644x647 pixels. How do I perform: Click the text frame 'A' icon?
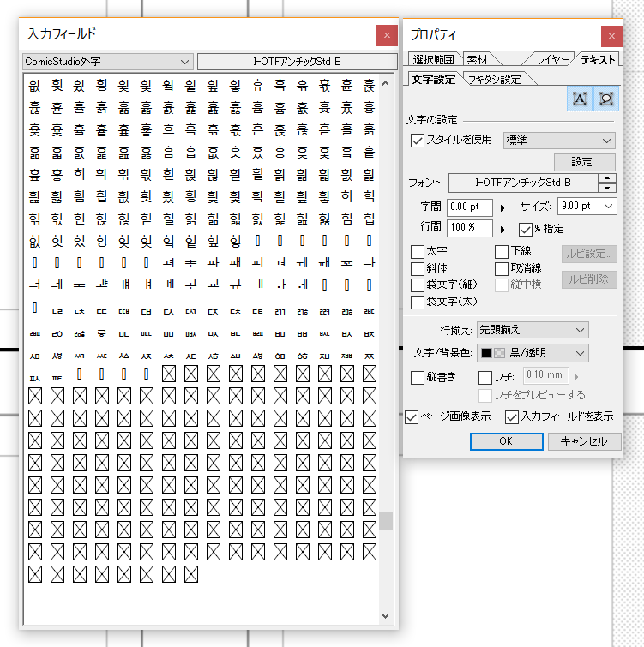tap(580, 99)
